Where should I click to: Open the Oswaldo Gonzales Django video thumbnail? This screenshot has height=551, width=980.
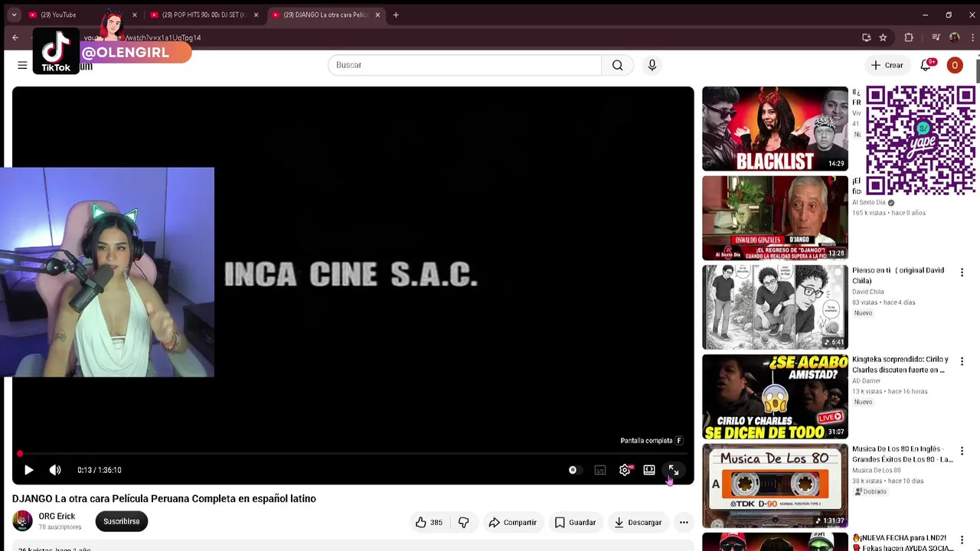pos(775,218)
